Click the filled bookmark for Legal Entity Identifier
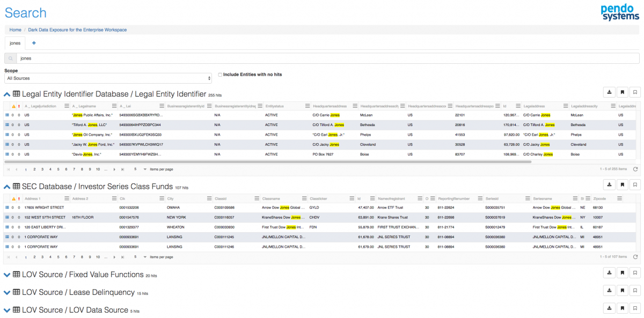 tap(623, 92)
